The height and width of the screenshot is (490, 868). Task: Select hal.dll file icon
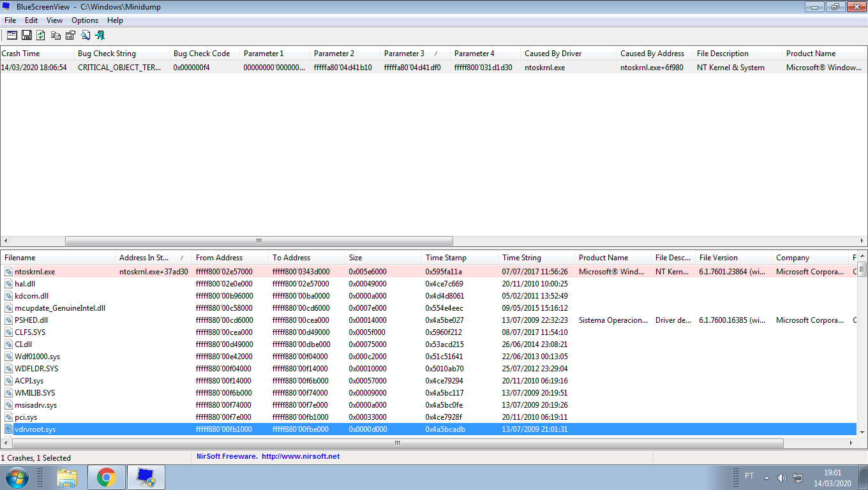[8, 284]
